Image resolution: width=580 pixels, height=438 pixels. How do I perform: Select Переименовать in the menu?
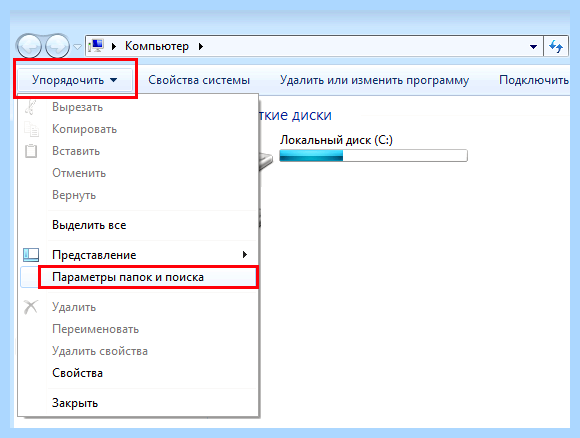139,329
